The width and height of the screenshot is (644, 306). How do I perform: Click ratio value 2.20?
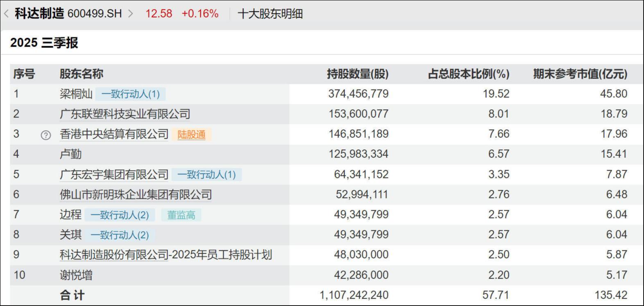click(499, 274)
